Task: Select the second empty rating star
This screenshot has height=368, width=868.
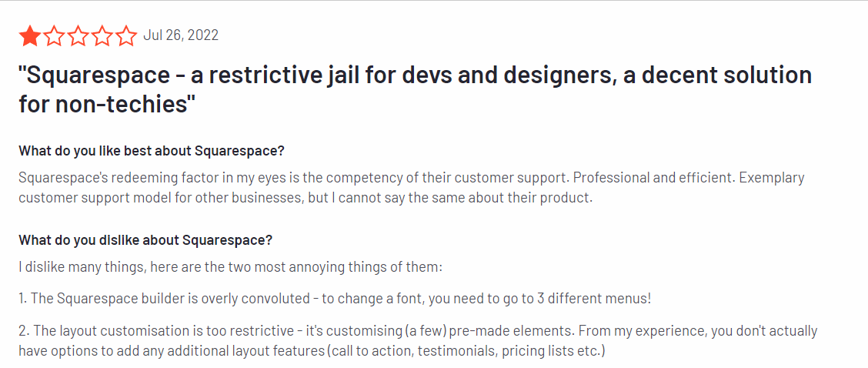Action: pos(55,35)
